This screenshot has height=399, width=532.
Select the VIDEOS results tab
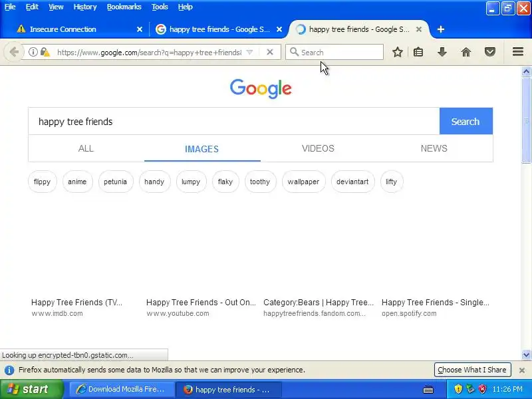[318, 148]
